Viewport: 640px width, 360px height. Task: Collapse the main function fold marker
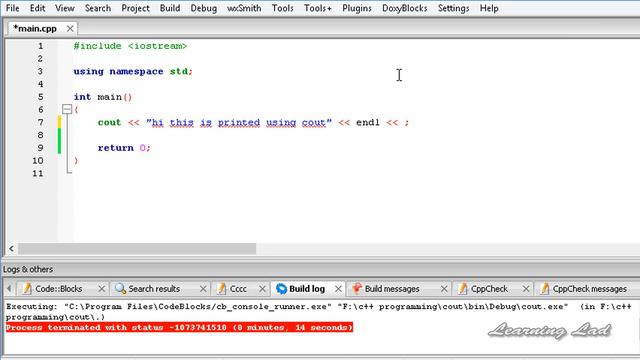[67, 109]
